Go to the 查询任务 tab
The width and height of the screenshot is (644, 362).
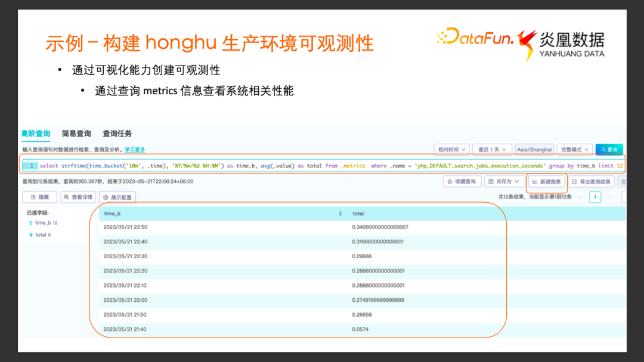(117, 134)
